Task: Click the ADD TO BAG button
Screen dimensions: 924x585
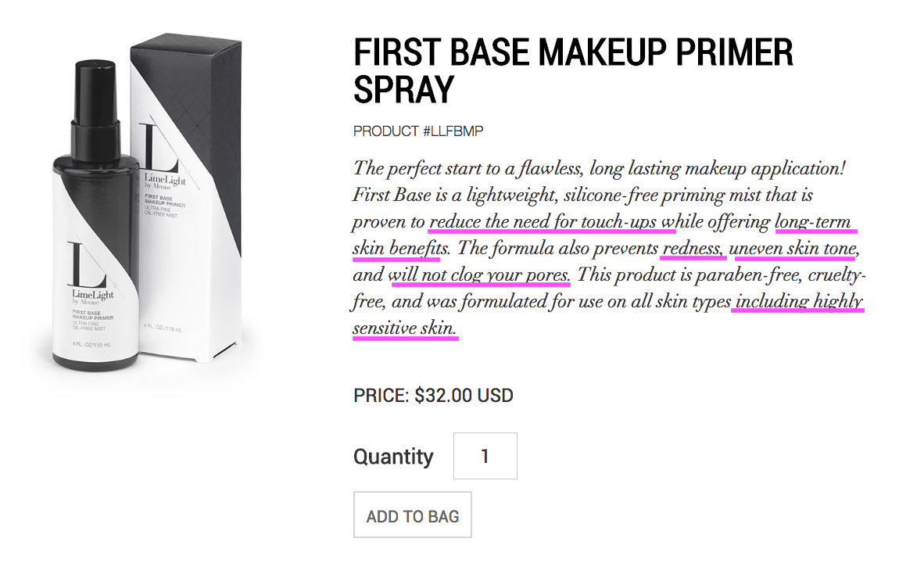Action: (x=412, y=514)
